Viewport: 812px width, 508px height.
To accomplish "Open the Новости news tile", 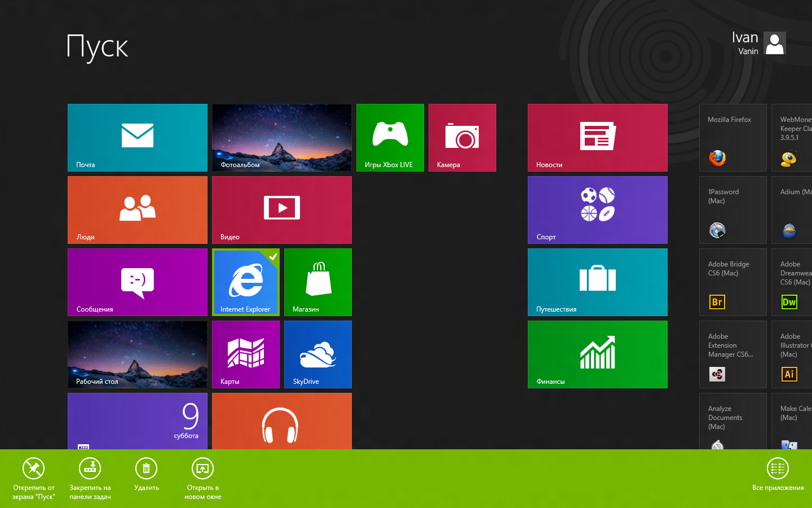I will coord(598,138).
